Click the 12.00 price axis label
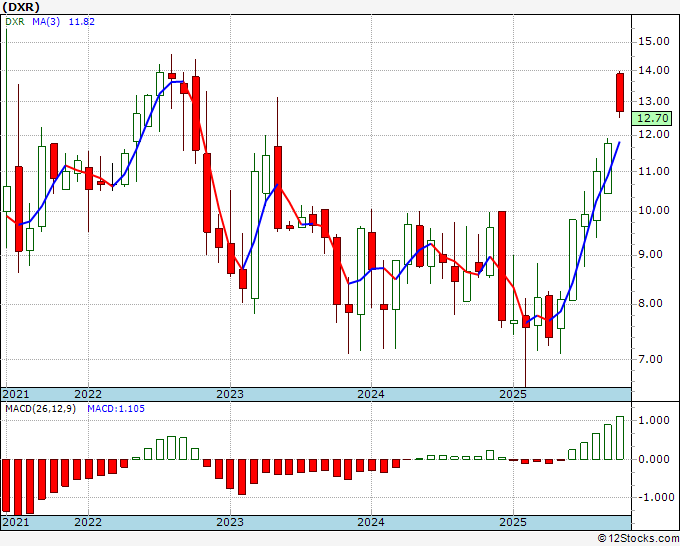The height and width of the screenshot is (546, 680). coord(654,135)
